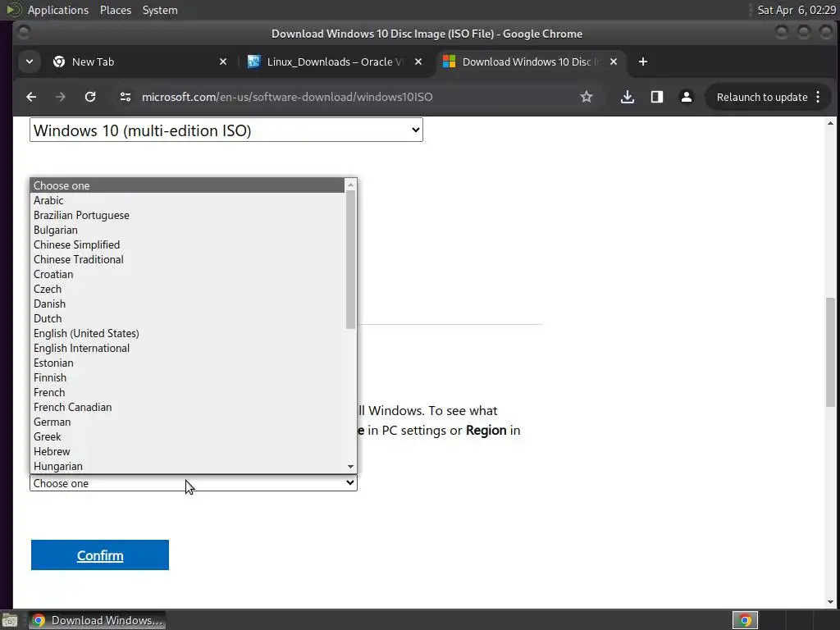Click the address bar URL
Viewport: 840px width, 630px height.
pos(287,97)
